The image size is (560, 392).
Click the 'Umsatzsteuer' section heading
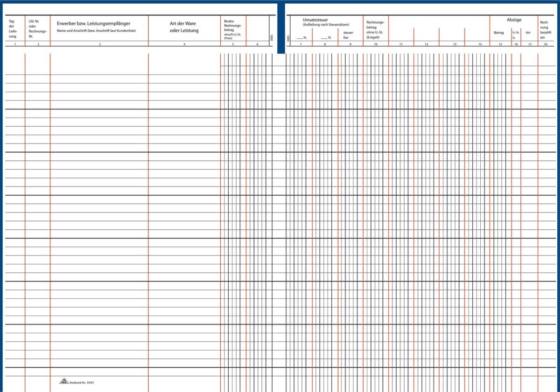click(x=315, y=20)
